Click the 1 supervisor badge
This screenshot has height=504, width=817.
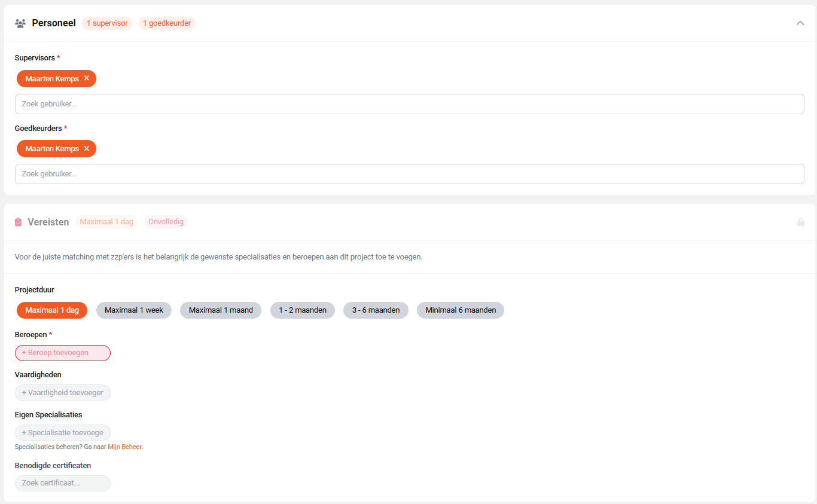pos(107,23)
